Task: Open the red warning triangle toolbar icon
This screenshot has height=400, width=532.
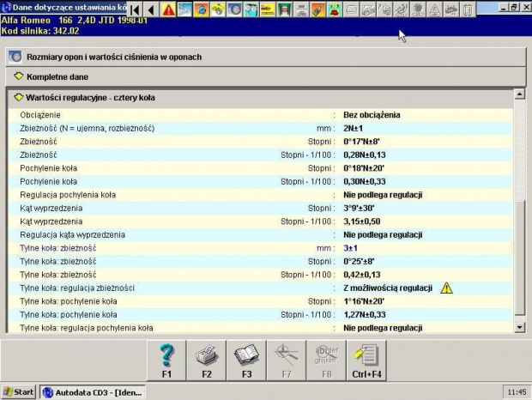Action: [x=168, y=9]
